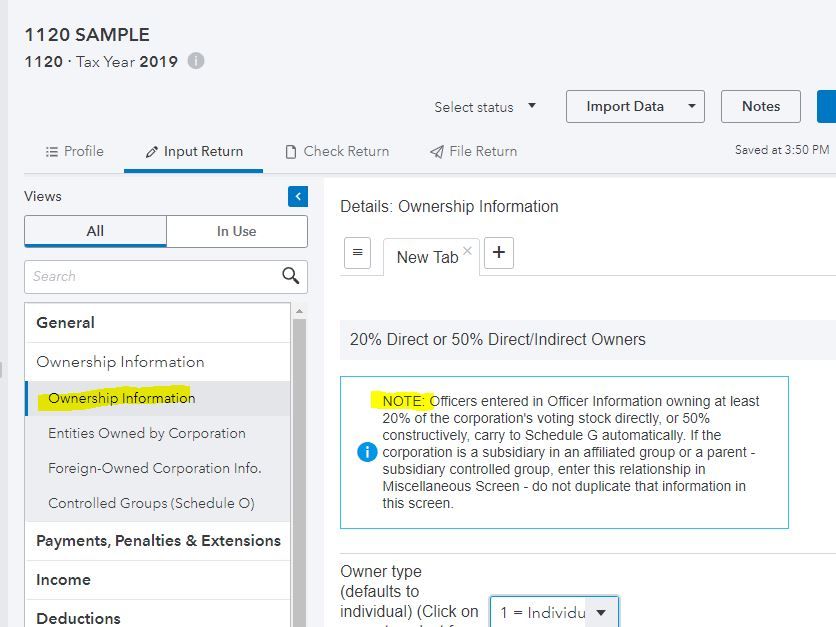Close the New Tab with its x icon
The width and height of the screenshot is (836, 627).
tap(467, 251)
